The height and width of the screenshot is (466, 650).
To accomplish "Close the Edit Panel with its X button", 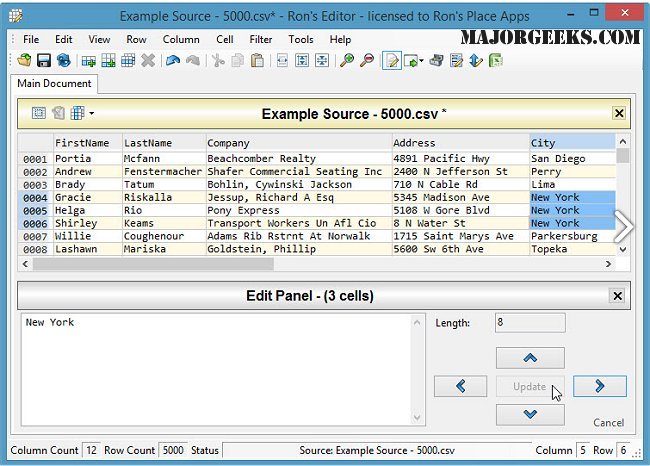I will [x=619, y=296].
